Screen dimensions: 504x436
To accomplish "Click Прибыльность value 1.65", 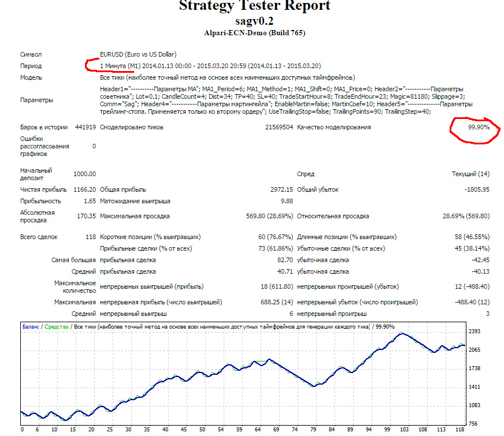I will pos(90,201).
